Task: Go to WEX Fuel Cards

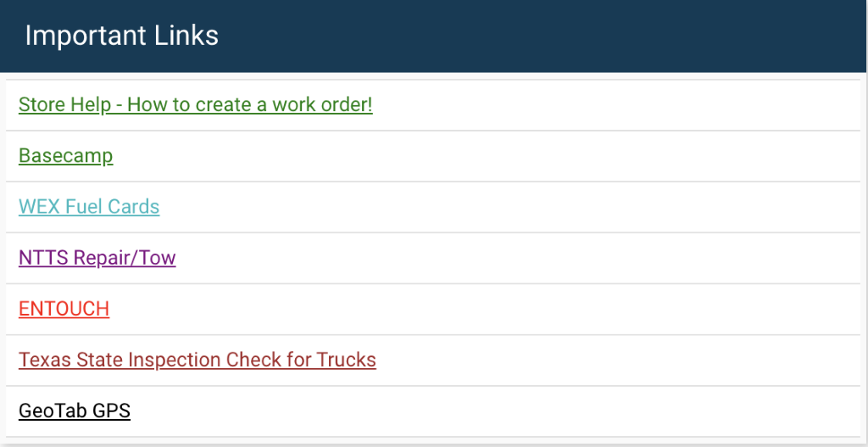Action: pyautogui.click(x=89, y=207)
